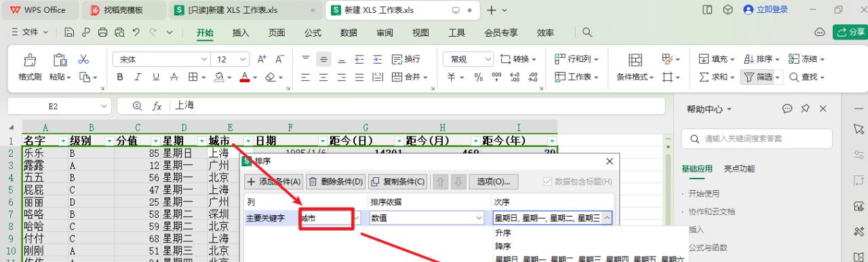Open the 文件 menu

point(30,32)
